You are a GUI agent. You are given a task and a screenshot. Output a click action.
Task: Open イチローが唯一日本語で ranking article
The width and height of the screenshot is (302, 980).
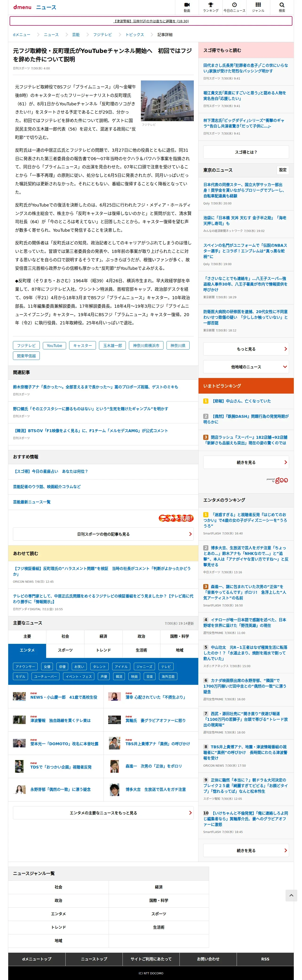(245, 622)
